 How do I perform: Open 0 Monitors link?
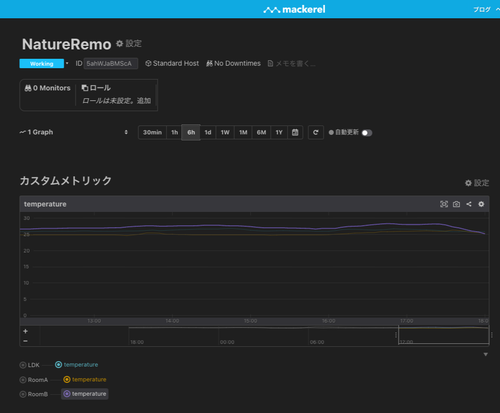47,88
